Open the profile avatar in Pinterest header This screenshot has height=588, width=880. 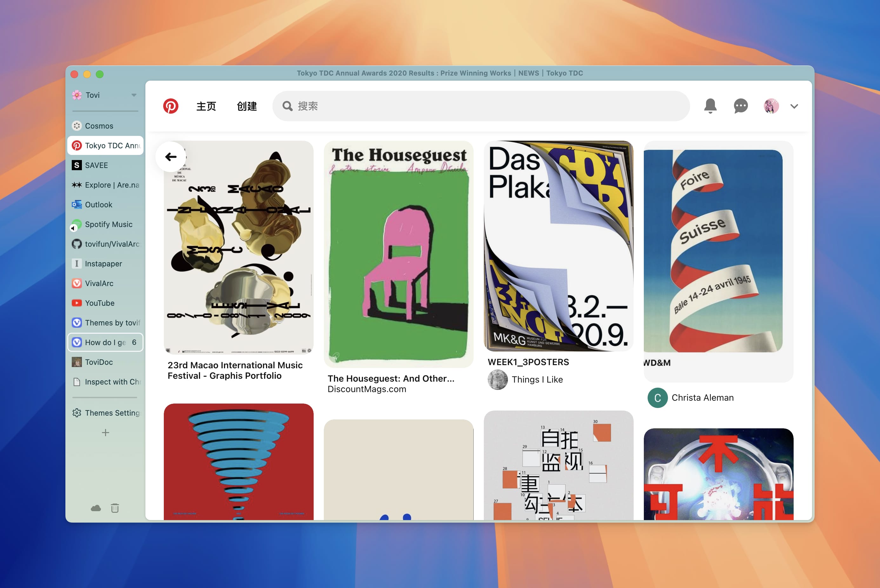pos(771,106)
